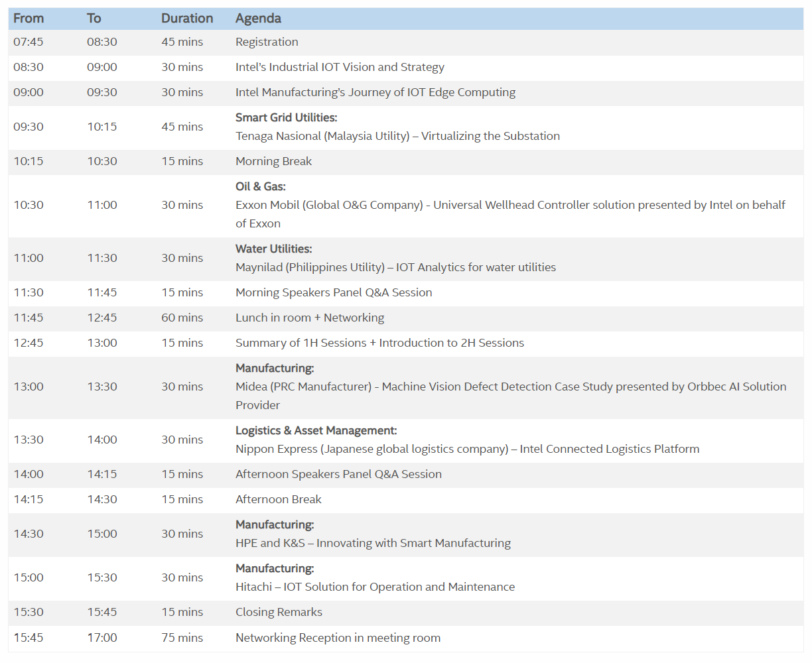Click the '45 mins' duration for Registration

(x=182, y=42)
